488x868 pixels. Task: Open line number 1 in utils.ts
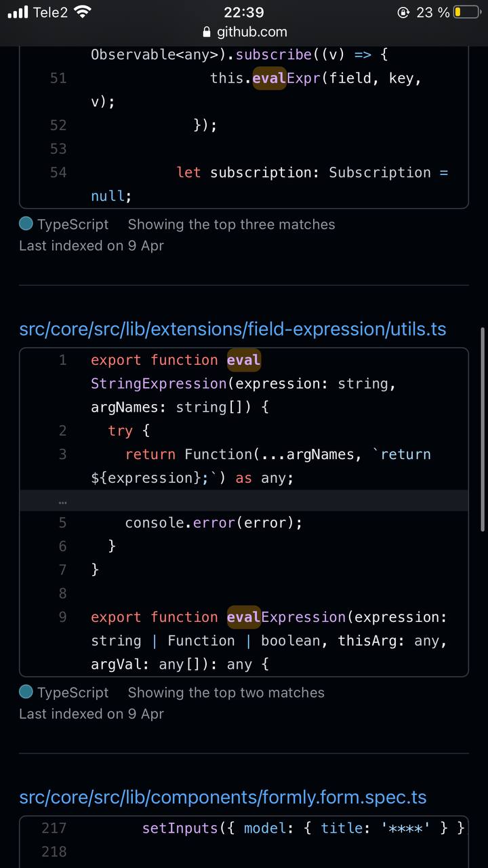[63, 360]
